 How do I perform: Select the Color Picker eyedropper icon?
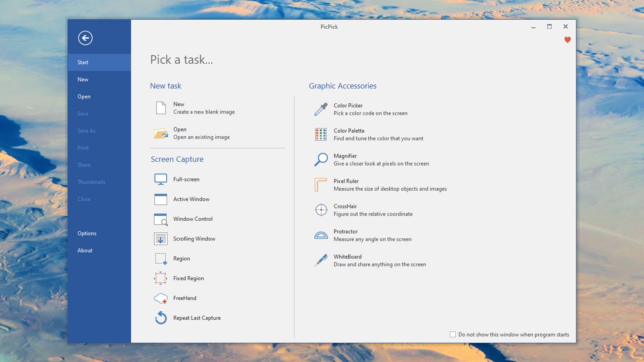coord(321,109)
